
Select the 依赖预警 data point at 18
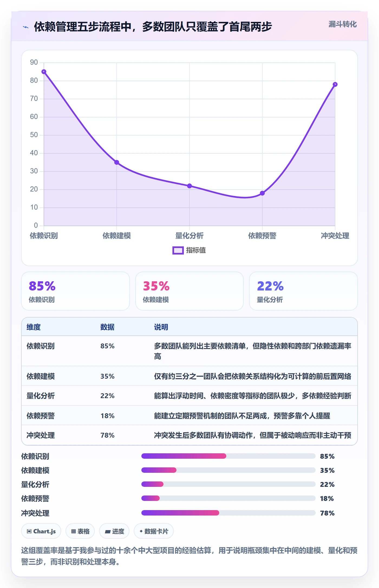[x=262, y=193]
